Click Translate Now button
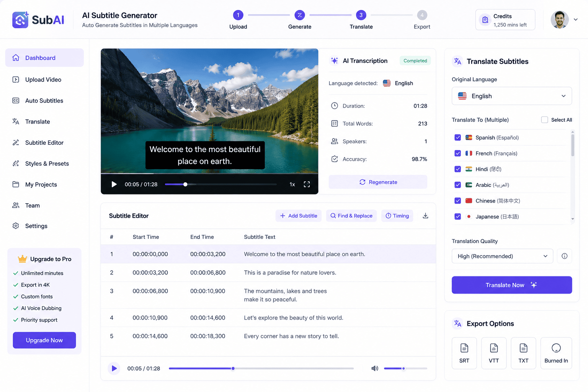Image resolution: width=588 pixels, height=392 pixels. point(512,285)
